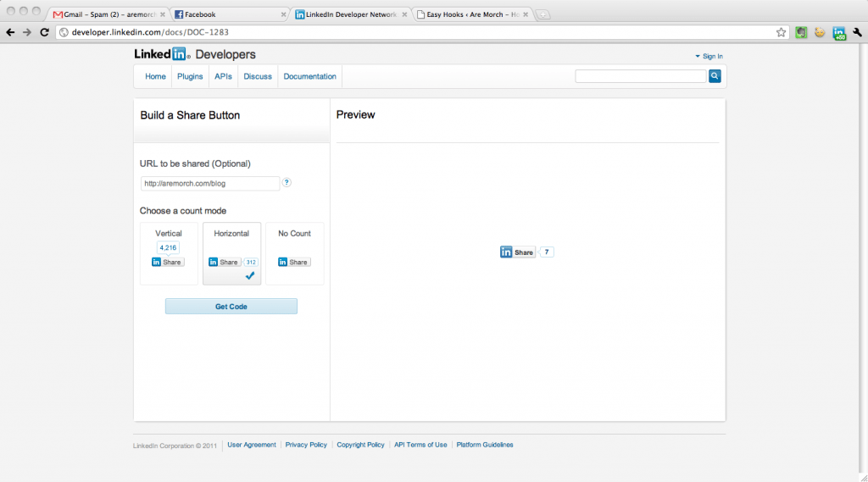The image size is (868, 482).
Task: Go back with the browser back arrow
Action: tap(10, 33)
